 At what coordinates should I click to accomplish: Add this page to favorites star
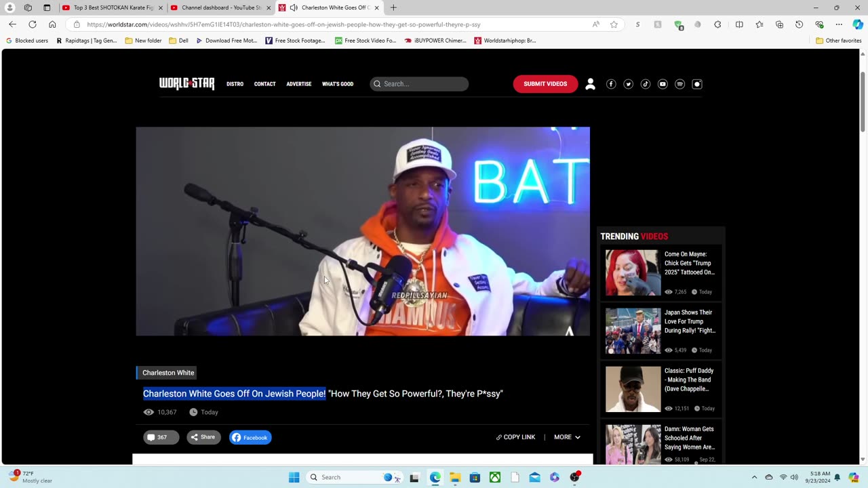click(x=614, y=24)
